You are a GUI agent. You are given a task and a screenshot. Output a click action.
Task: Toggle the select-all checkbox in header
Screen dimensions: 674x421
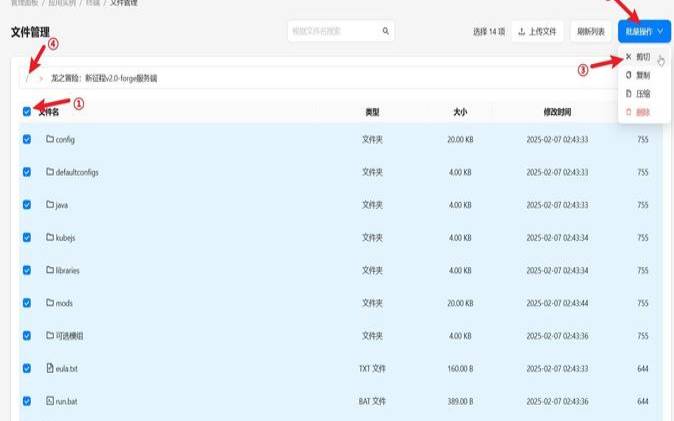27,111
